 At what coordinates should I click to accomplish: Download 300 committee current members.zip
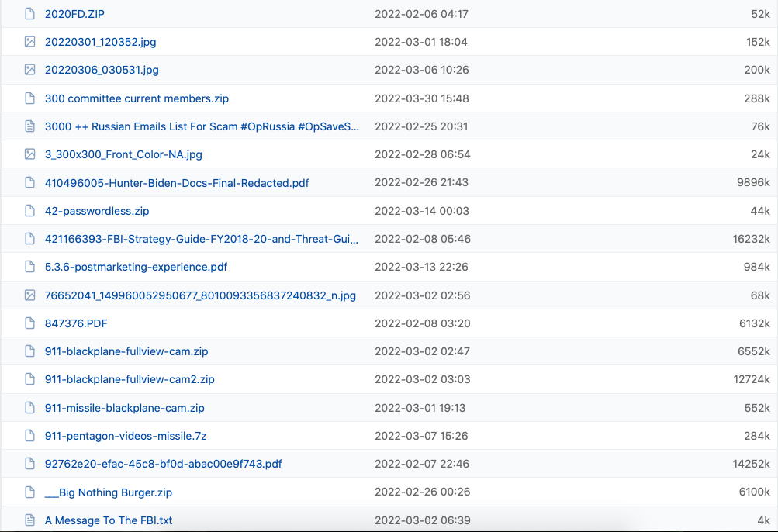[x=137, y=98]
